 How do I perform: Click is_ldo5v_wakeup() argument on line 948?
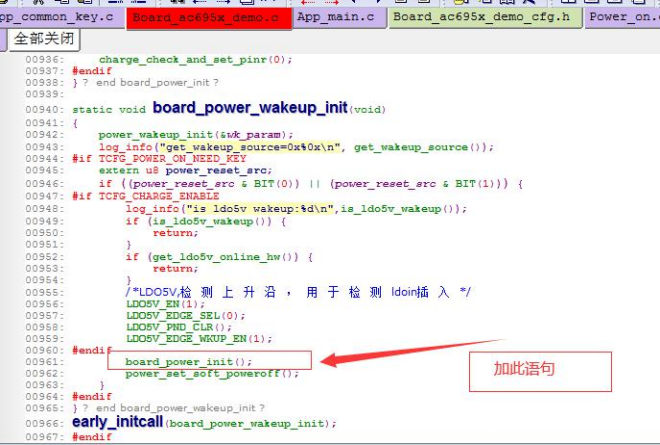click(x=400, y=209)
